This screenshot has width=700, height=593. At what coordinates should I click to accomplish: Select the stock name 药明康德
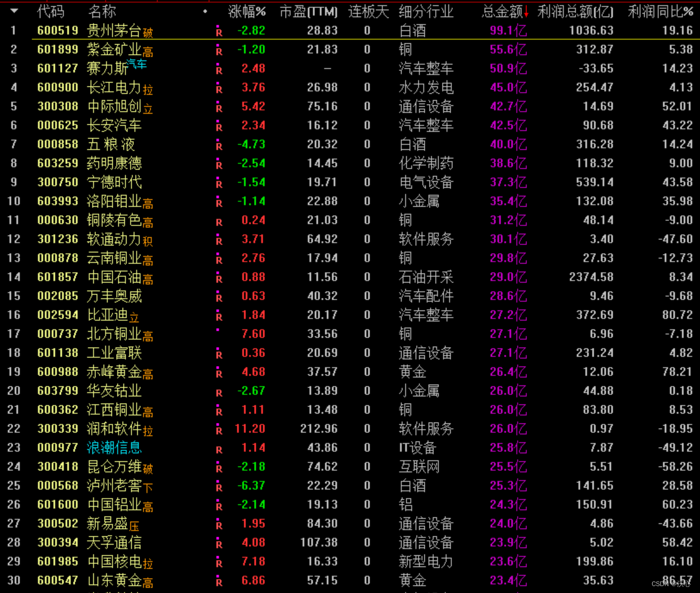click(114, 163)
